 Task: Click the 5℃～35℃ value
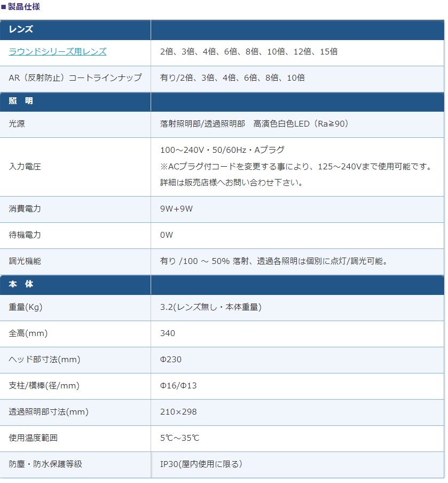180,438
